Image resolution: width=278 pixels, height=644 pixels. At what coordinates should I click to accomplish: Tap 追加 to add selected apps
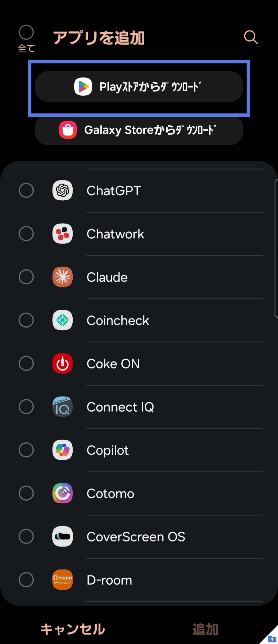point(205,629)
